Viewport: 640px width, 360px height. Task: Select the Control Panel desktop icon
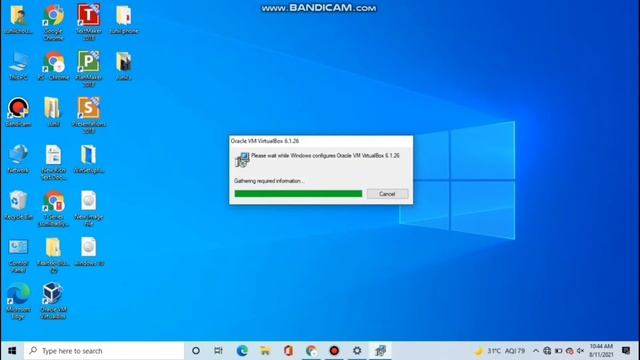[x=18, y=255]
